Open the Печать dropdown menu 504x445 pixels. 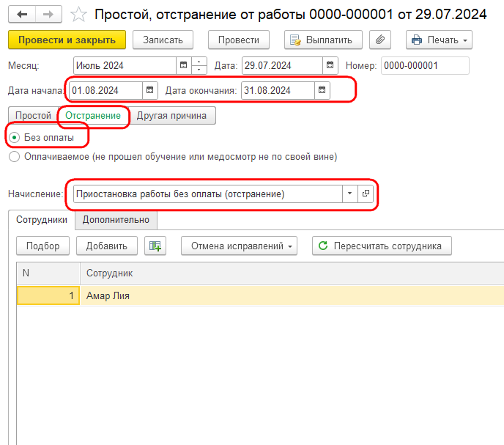pos(439,40)
